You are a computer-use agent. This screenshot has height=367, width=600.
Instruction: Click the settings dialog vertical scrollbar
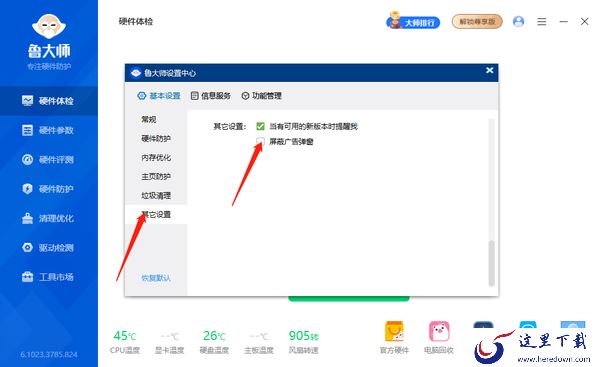(x=492, y=263)
